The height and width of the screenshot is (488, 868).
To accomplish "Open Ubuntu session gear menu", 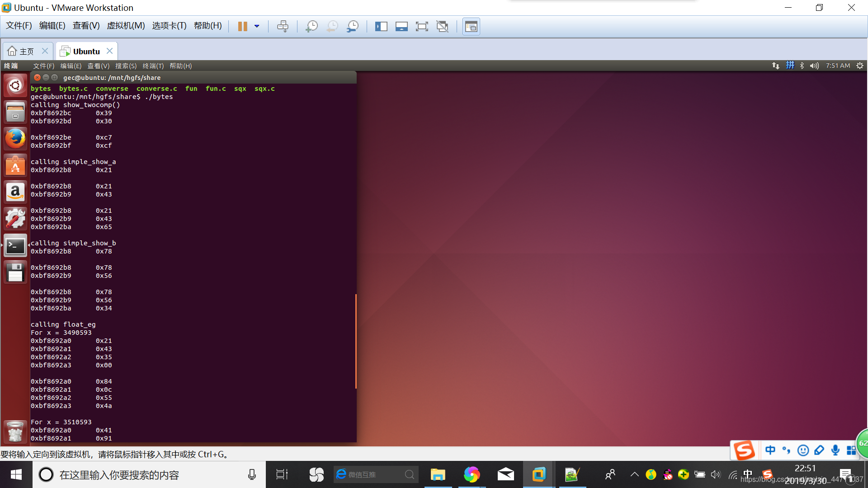I will coord(860,66).
